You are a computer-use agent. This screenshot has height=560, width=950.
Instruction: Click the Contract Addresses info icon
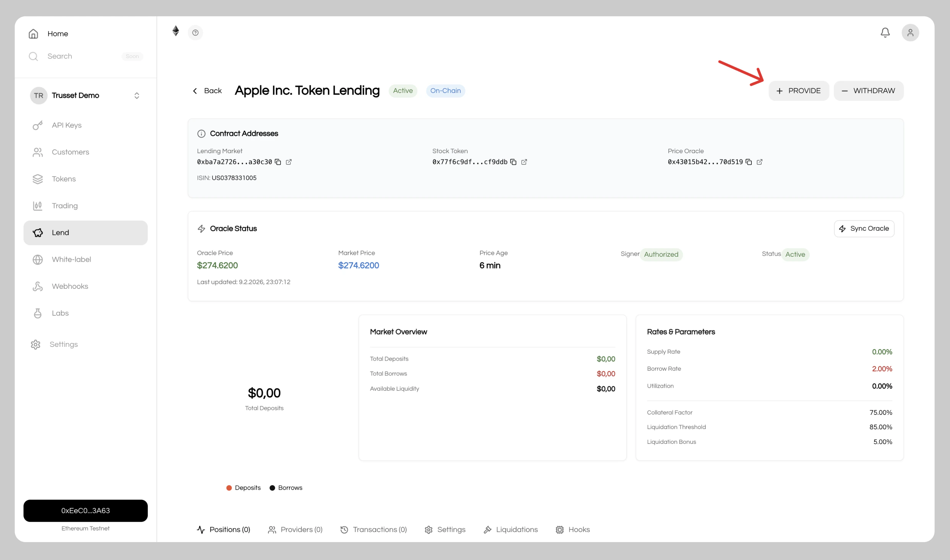[202, 133]
